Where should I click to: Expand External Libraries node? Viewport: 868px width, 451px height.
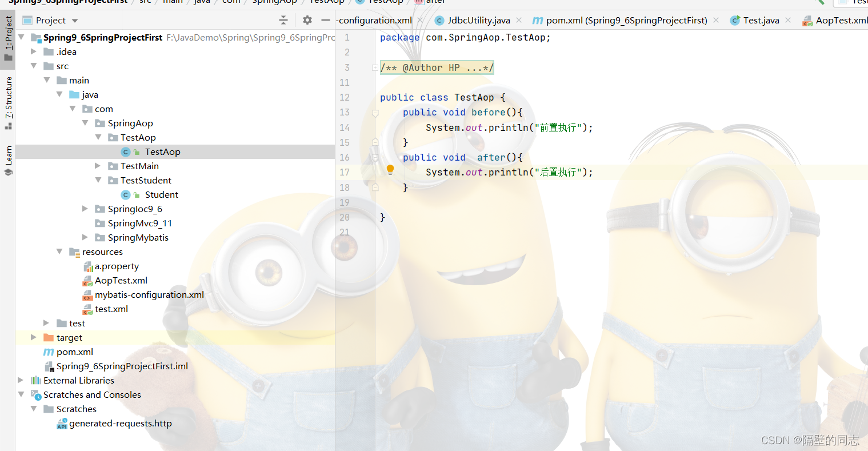click(21, 381)
